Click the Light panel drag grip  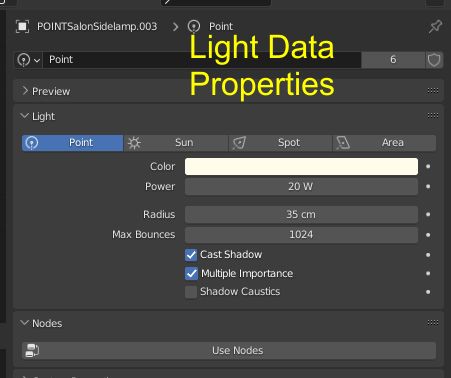point(433,116)
